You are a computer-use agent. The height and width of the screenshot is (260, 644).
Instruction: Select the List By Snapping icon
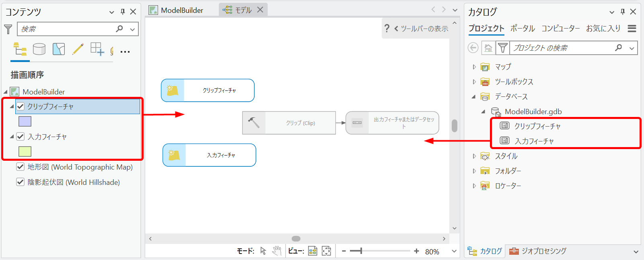[x=97, y=49]
